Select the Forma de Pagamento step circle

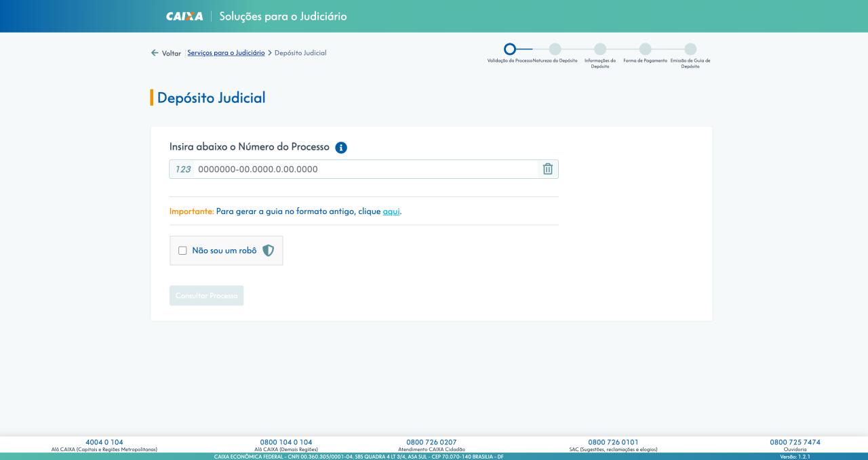646,49
